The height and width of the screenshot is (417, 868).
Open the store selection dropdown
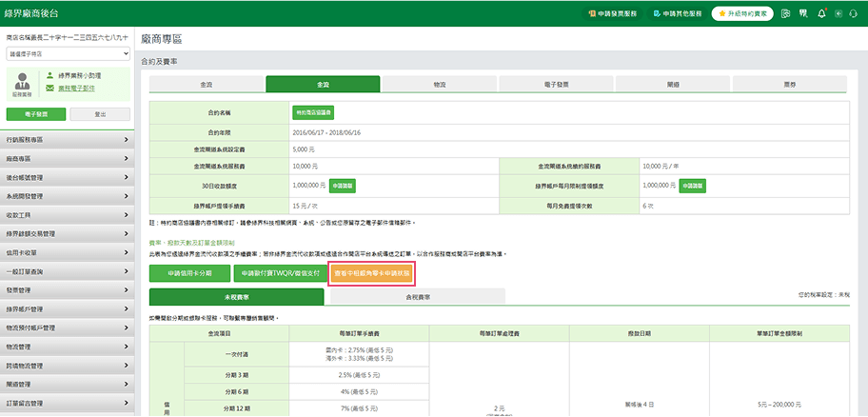pos(68,55)
